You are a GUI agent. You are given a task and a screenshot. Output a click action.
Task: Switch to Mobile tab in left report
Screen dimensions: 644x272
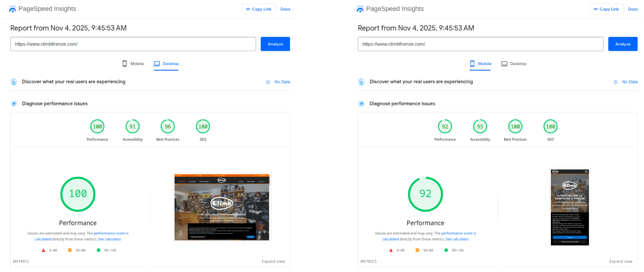coord(133,64)
